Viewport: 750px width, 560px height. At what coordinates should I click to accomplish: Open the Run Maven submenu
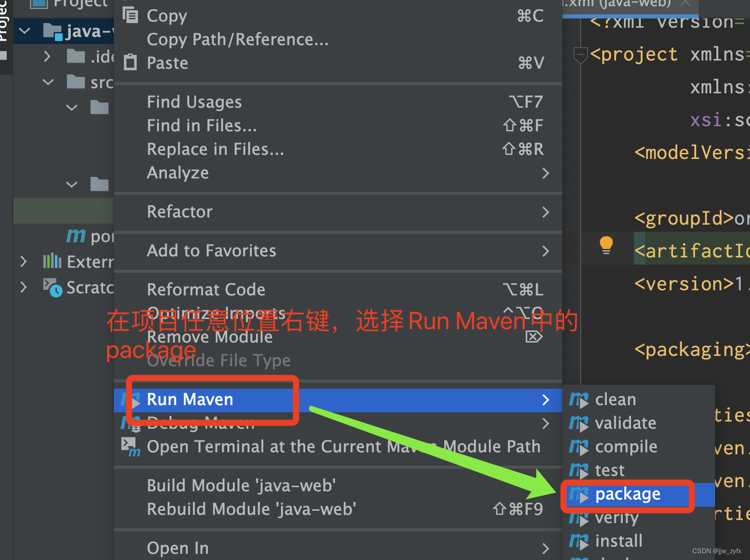338,400
